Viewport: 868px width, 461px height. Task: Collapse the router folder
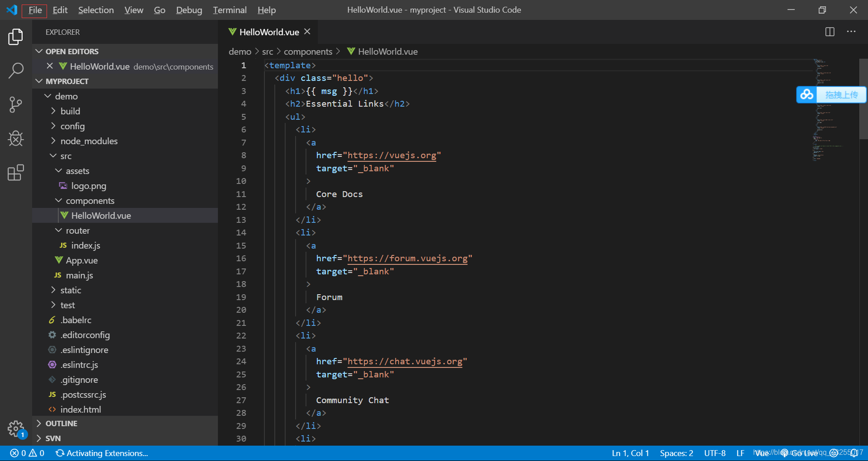pos(125,230)
